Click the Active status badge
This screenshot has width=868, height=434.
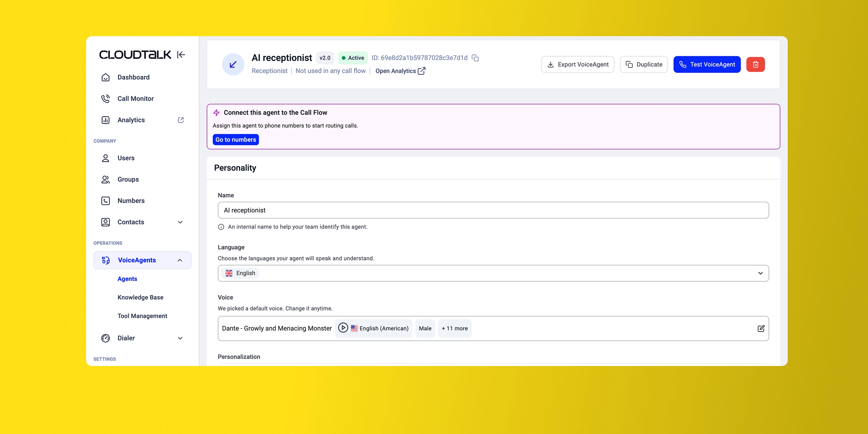353,58
